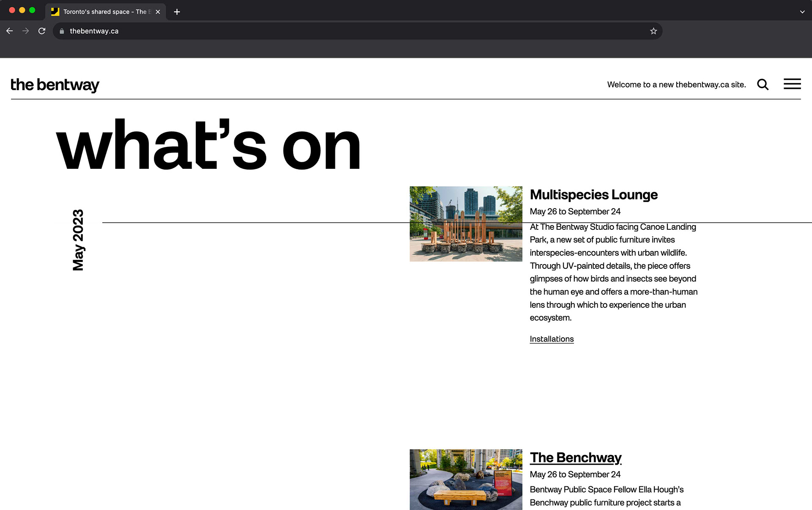This screenshot has height=510, width=812.
Task: Expand the tab search chevron
Action: click(802, 12)
